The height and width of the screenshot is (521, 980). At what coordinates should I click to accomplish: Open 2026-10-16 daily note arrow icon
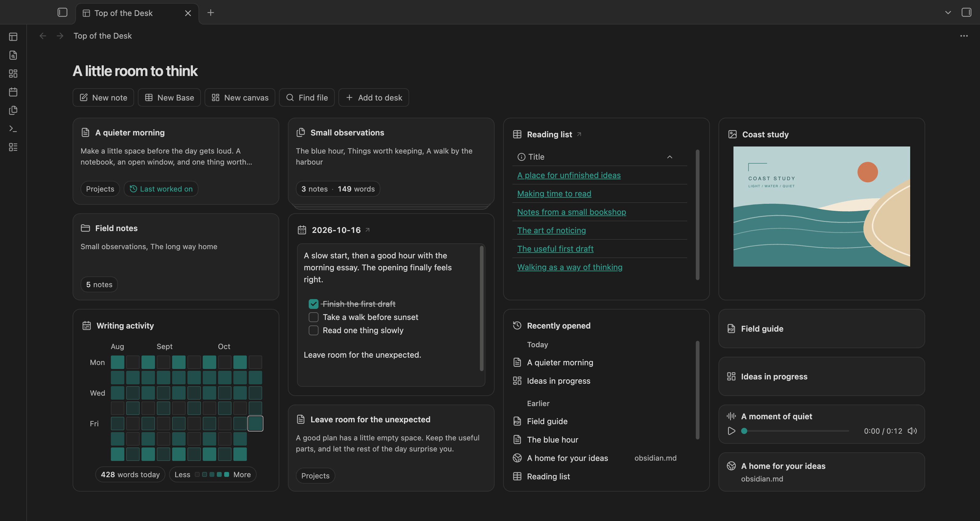click(x=367, y=230)
